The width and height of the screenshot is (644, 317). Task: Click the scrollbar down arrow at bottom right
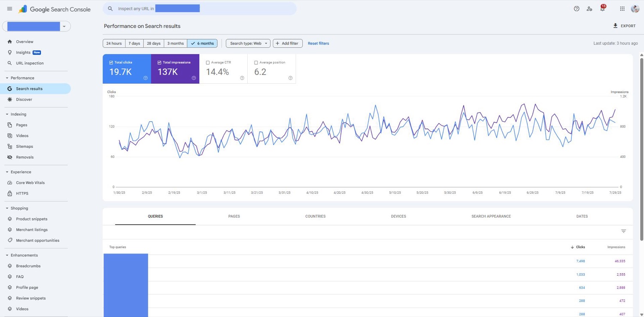pos(641,314)
